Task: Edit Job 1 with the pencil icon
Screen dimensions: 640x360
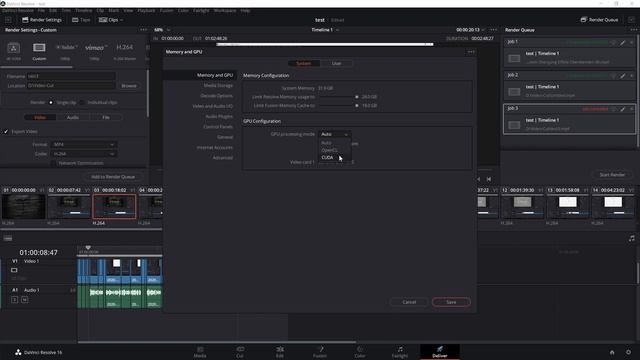Action: [x=622, y=42]
